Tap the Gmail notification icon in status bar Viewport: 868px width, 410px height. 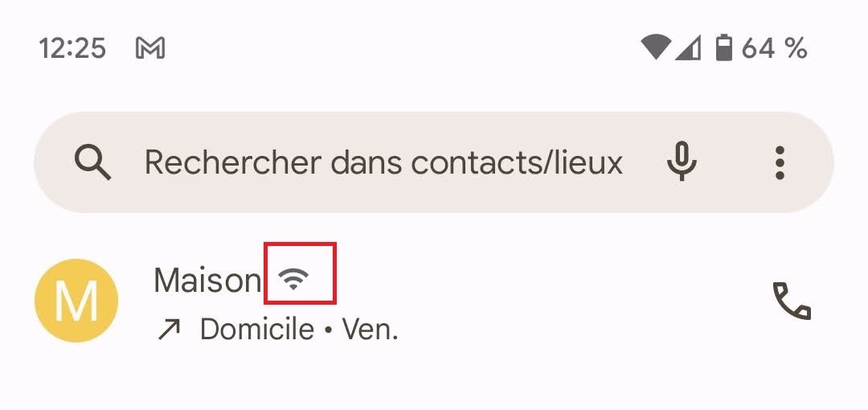150,49
